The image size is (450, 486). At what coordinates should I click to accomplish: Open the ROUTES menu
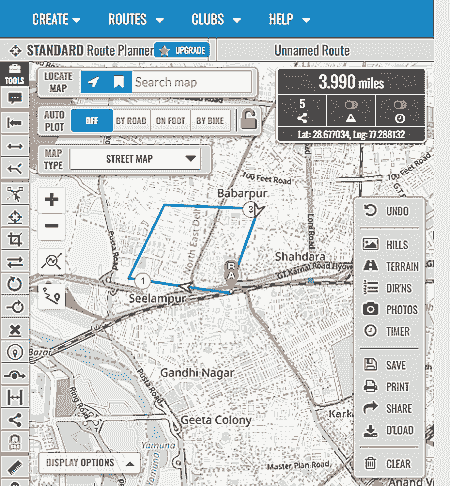136,19
